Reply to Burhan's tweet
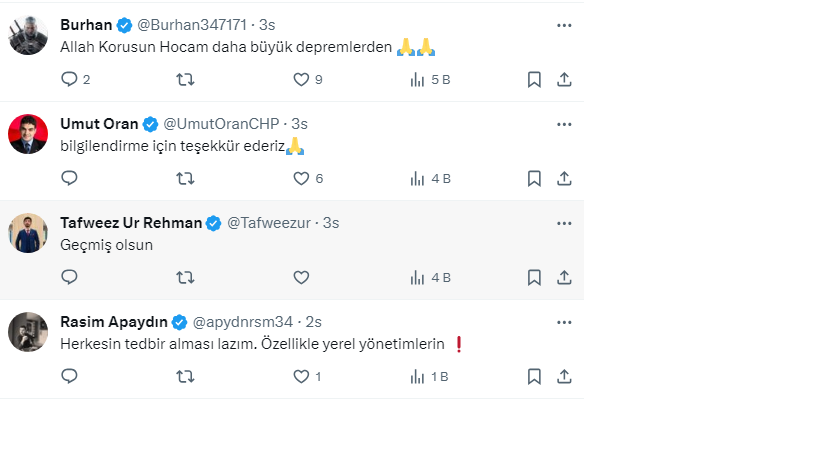Image resolution: width=837 pixels, height=463 pixels. [69, 79]
